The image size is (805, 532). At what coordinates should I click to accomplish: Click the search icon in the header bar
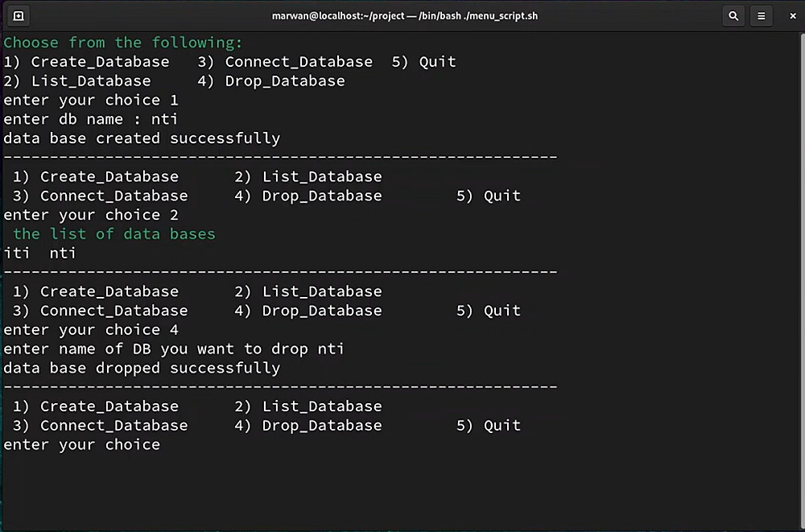[x=733, y=15]
